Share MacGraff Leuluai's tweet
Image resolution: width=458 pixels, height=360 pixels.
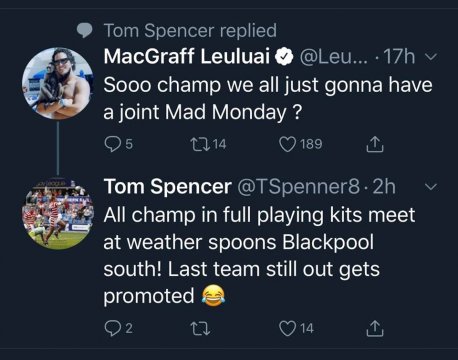point(375,144)
